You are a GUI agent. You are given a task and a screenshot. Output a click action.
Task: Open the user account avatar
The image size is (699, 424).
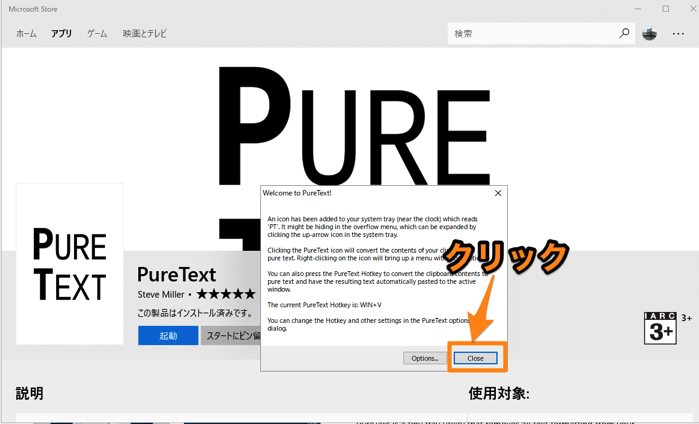point(650,33)
